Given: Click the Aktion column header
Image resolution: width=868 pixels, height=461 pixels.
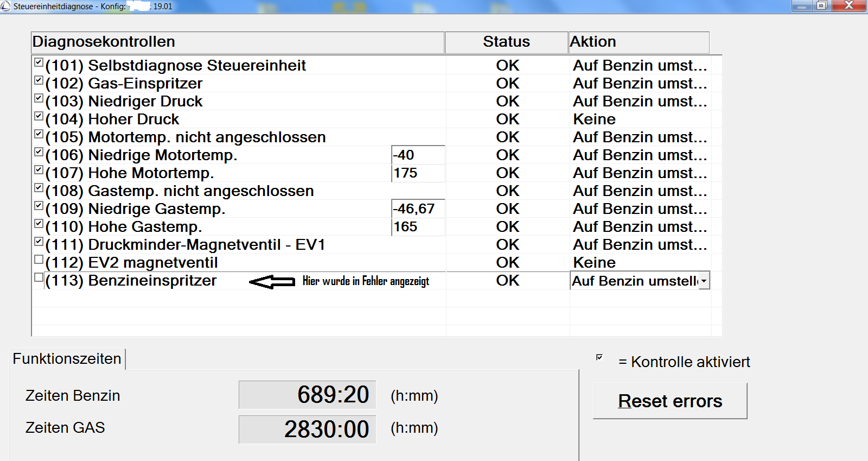Looking at the screenshot, I should click(639, 42).
